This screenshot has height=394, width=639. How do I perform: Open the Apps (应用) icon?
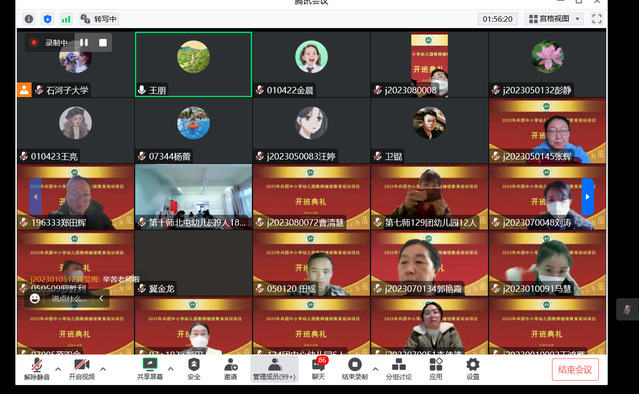(x=436, y=369)
